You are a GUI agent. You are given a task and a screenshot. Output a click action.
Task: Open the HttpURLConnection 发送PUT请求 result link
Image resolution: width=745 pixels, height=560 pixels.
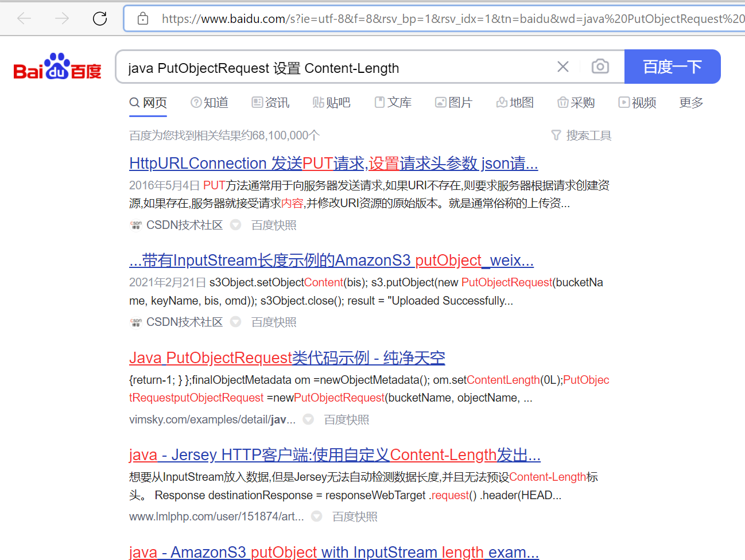[x=333, y=163]
